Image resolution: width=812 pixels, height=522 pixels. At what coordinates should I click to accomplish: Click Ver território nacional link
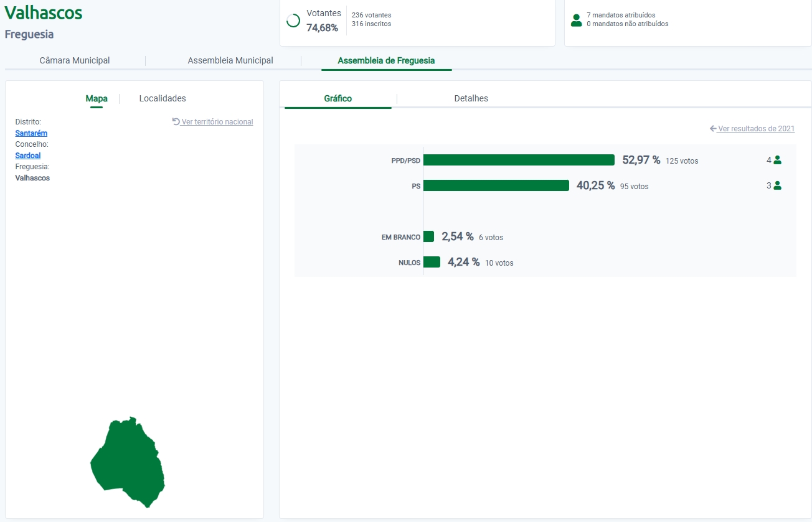click(217, 122)
